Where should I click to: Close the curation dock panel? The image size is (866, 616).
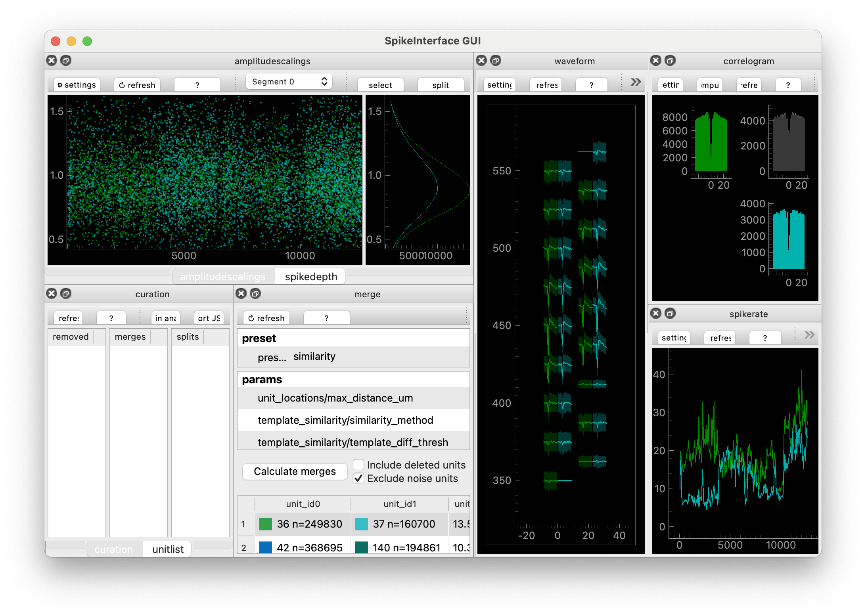coord(52,294)
